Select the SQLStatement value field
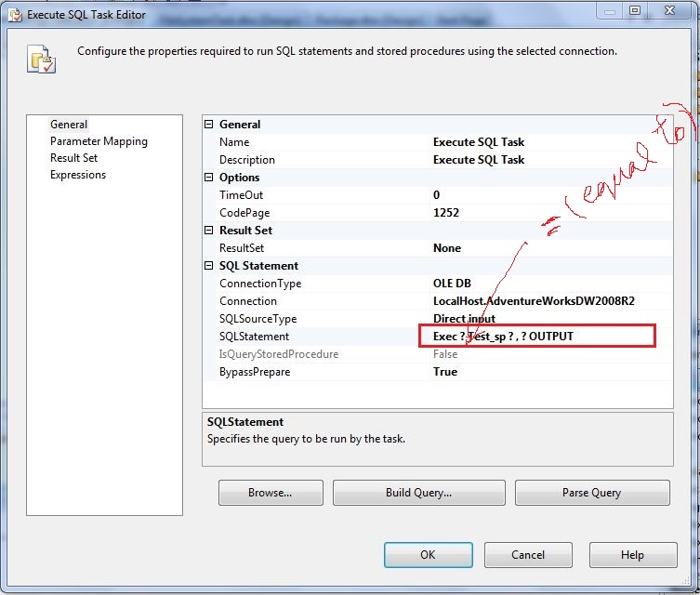 click(537, 337)
